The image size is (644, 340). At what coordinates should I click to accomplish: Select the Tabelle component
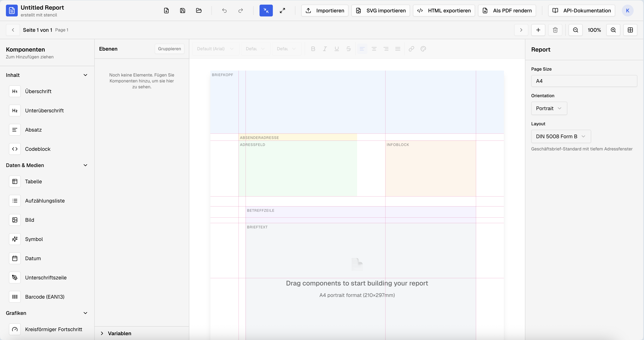pyautogui.click(x=33, y=181)
